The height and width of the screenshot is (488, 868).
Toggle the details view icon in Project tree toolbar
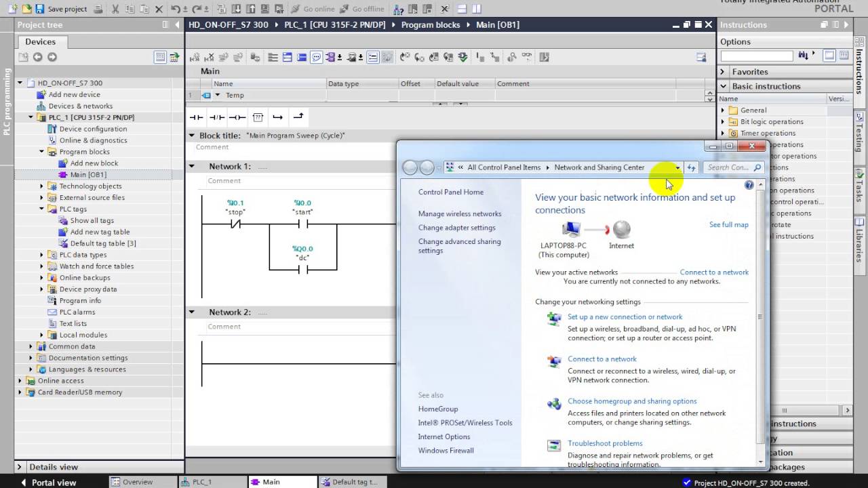pyautogui.click(x=160, y=58)
